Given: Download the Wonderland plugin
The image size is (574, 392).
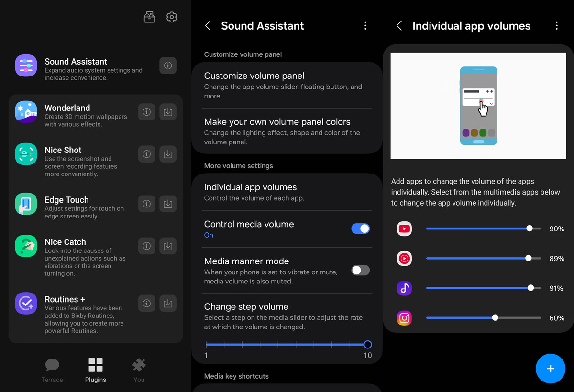Looking at the screenshot, I should click(x=168, y=112).
